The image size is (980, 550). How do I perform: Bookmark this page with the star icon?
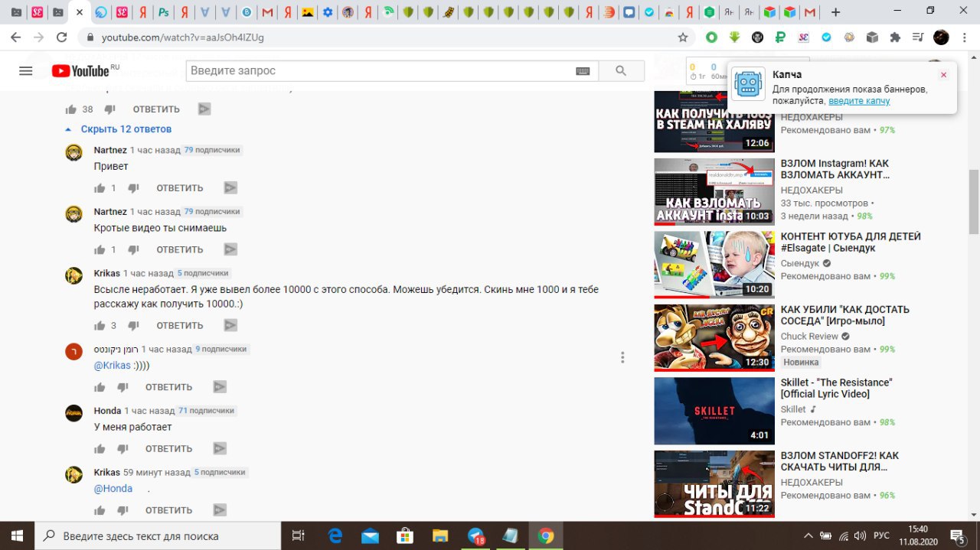pyautogui.click(x=683, y=37)
